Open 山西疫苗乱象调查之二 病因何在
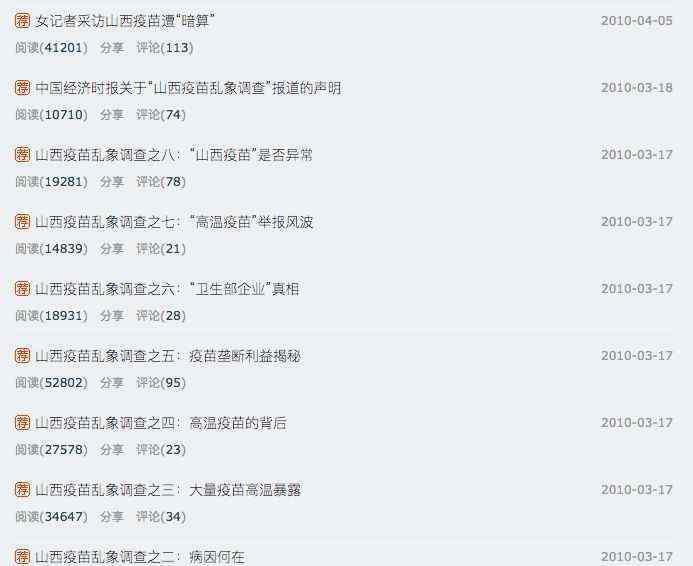Screen dimensions: 693x566 [x=140, y=557]
